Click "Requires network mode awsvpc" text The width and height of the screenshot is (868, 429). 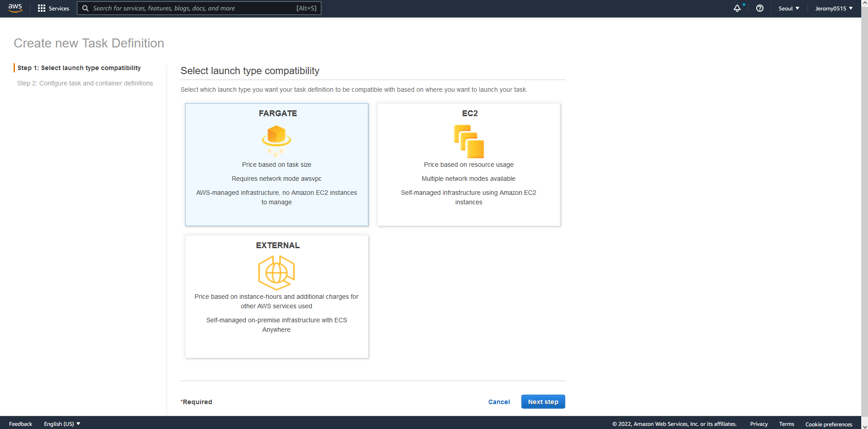(277, 179)
